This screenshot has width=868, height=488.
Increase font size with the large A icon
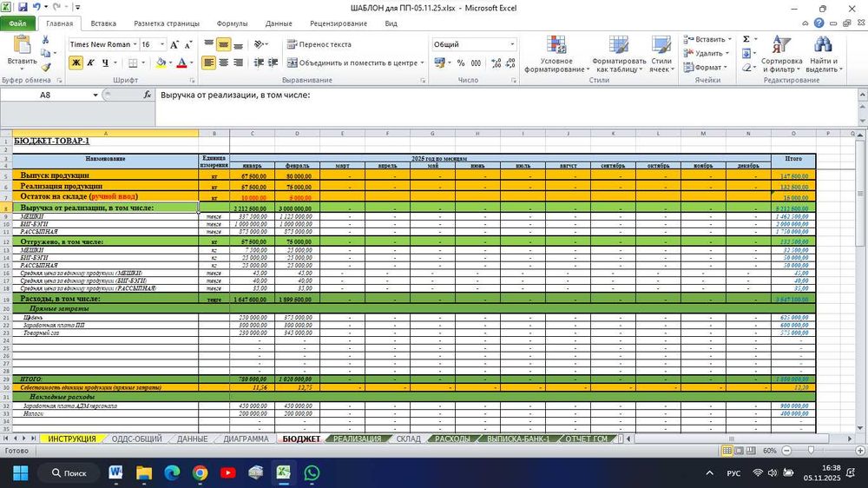174,44
